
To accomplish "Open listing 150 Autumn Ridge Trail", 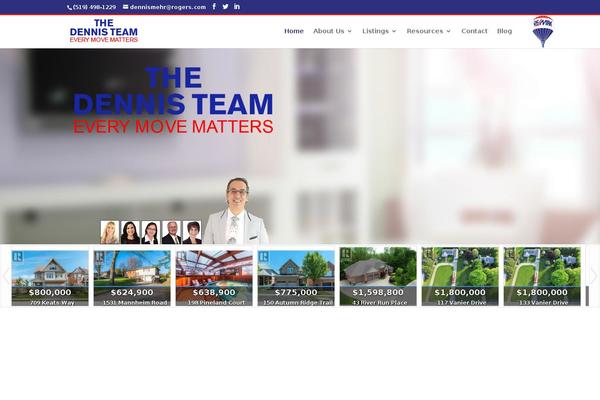I will tap(296, 278).
